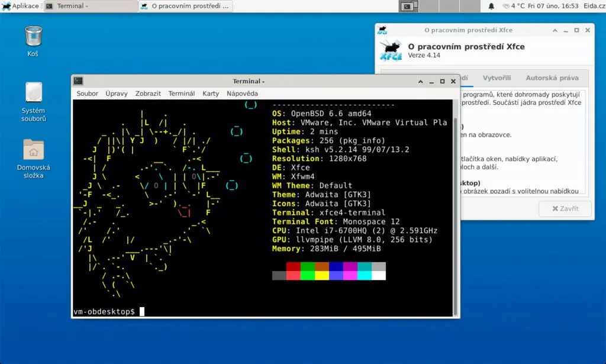The width and height of the screenshot is (606, 364).
Task: Open the Aplikace menu in the panel
Action: pos(21,6)
